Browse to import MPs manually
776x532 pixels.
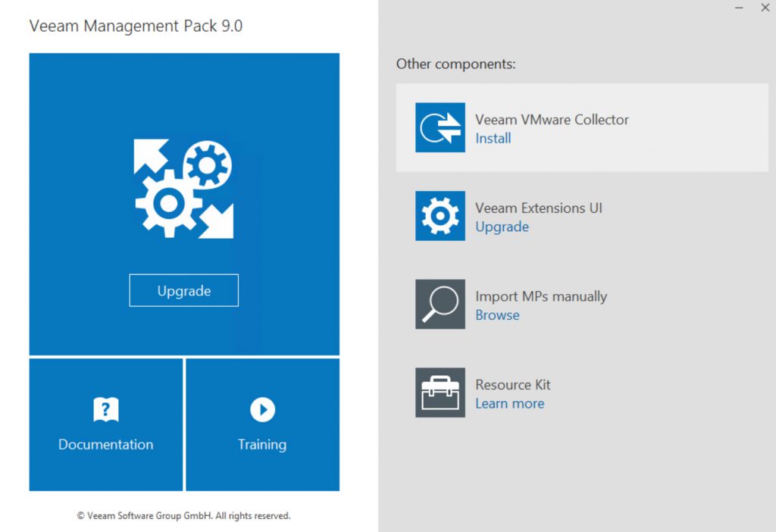point(497,315)
